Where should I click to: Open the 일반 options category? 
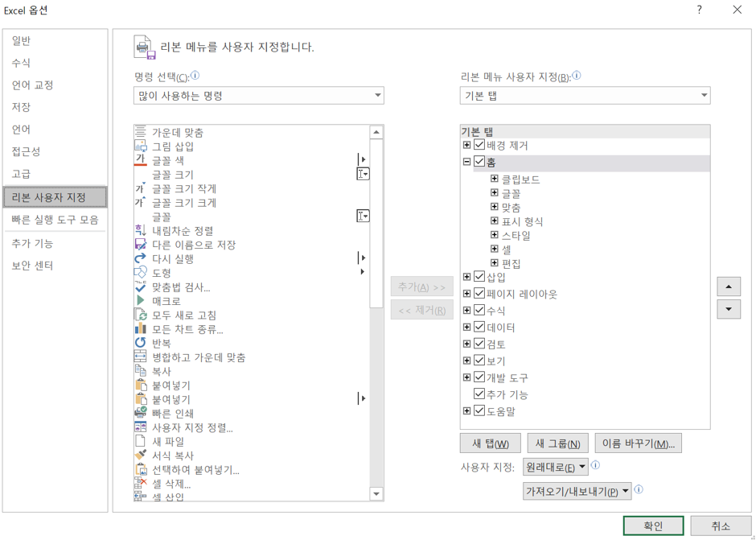(x=55, y=40)
